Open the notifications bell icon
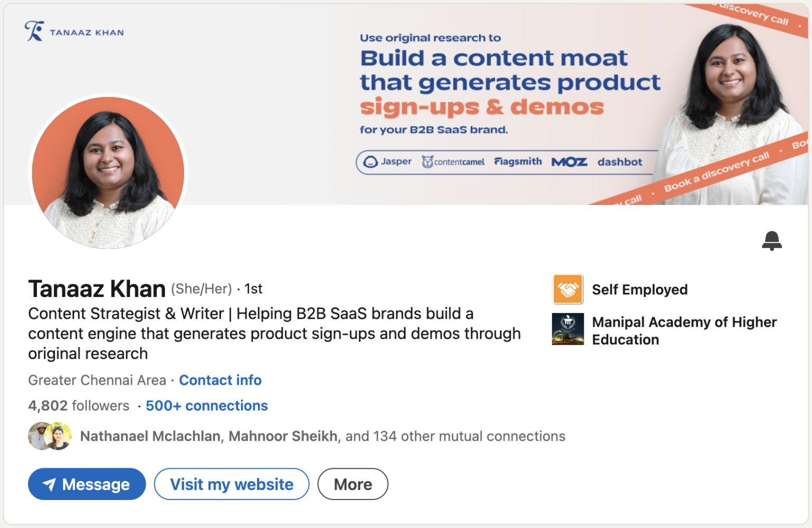 click(x=772, y=240)
